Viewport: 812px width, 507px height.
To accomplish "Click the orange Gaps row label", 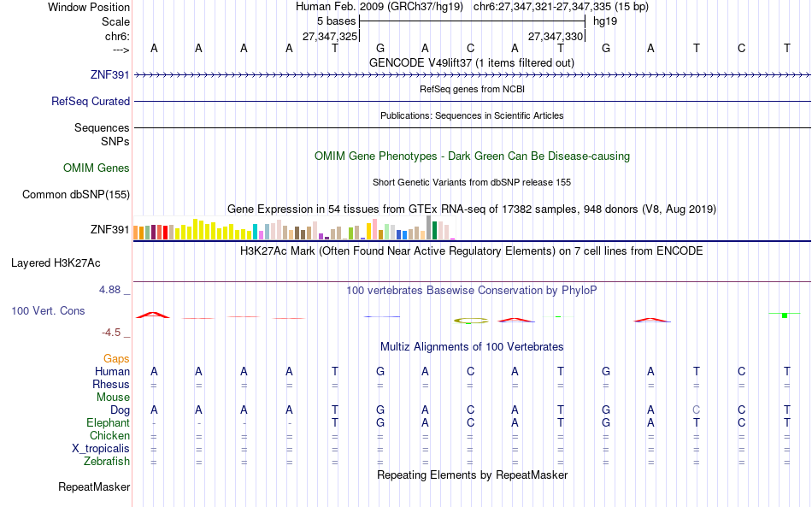I will pos(116,358).
